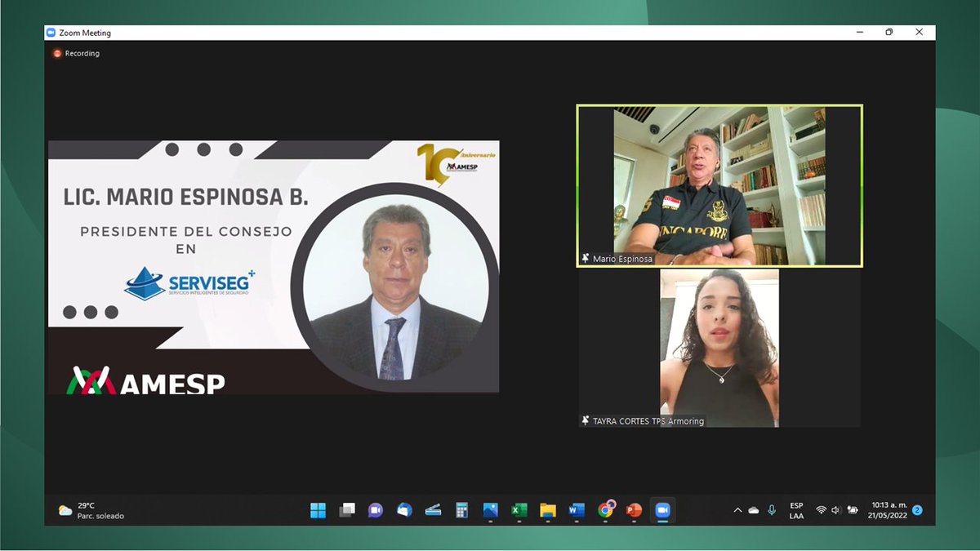Screen dimensions: 980x551
Task: Click the 'Zoom Meeting' window title
Action: point(85,33)
